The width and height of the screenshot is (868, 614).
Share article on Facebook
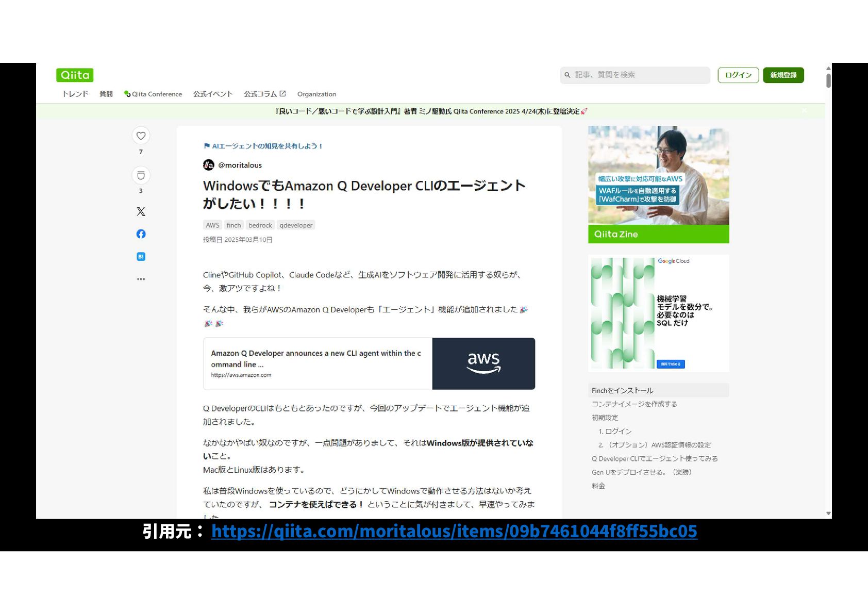click(141, 234)
